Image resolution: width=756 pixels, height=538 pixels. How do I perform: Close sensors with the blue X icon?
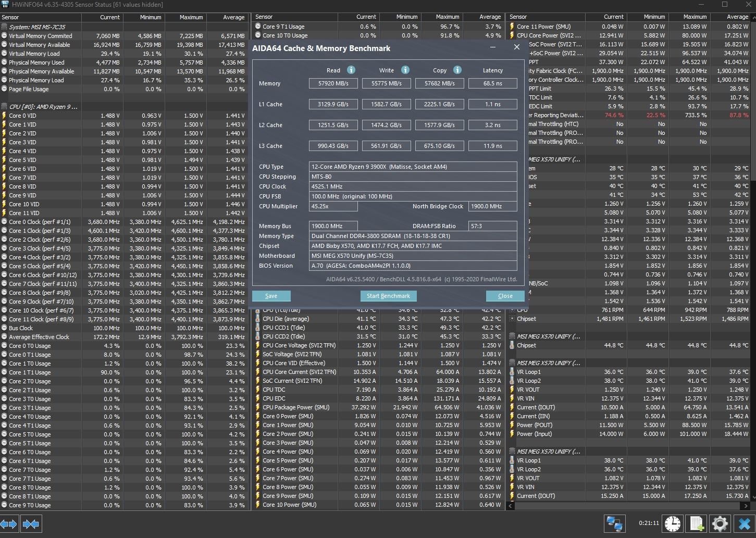[x=744, y=524]
